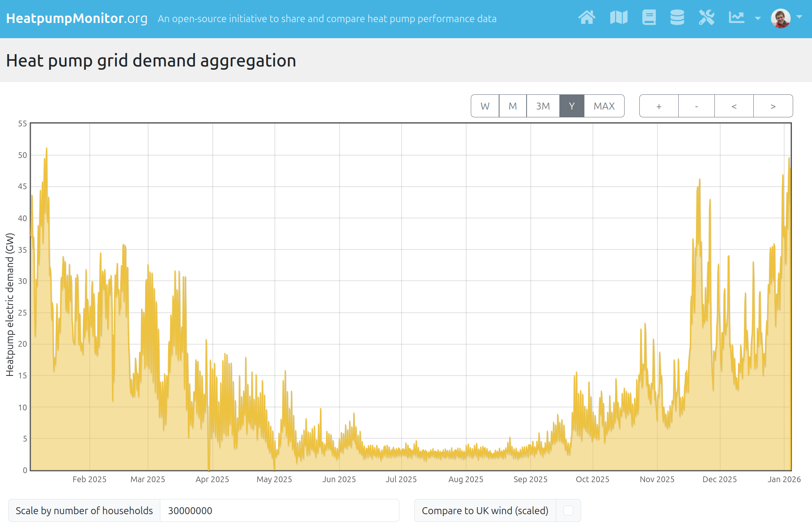
Task: Click the book documentation icon
Action: pyautogui.click(x=649, y=18)
